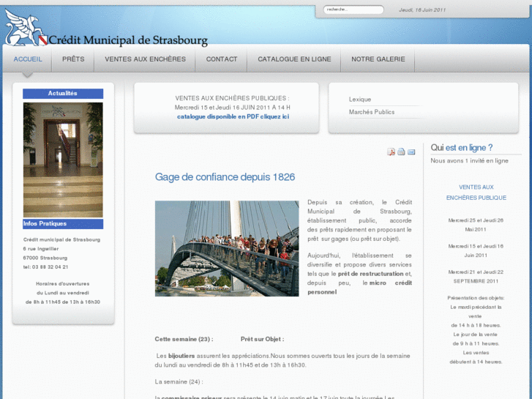Click the building entrance photo under Actualités
Screen dimensions: 532x399
63,160
